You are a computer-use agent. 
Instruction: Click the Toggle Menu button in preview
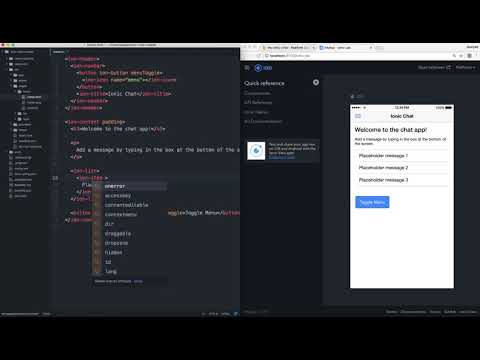point(372,202)
